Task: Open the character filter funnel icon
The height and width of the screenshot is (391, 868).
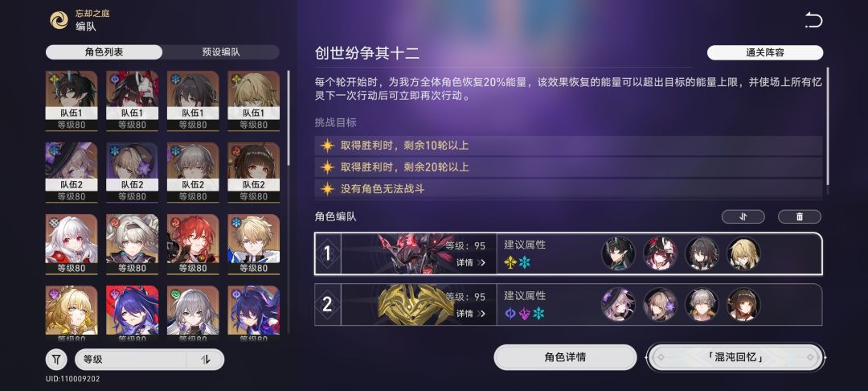Action: [x=56, y=360]
